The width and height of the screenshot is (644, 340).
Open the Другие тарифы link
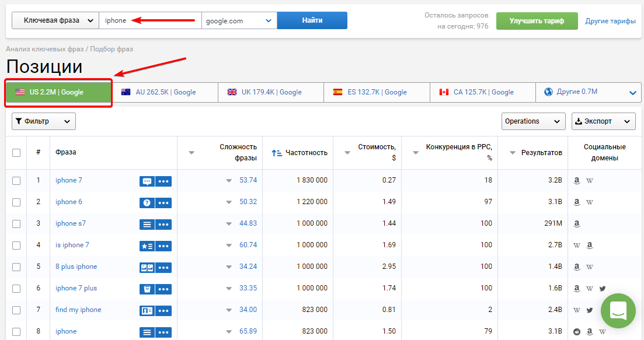(x=610, y=21)
